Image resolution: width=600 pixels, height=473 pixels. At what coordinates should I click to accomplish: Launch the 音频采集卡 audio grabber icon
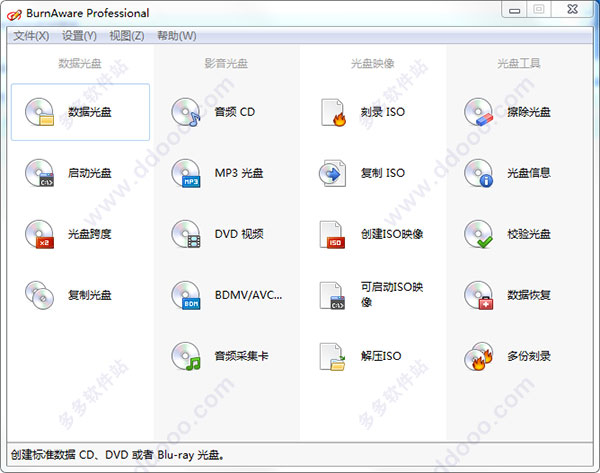[x=186, y=356]
